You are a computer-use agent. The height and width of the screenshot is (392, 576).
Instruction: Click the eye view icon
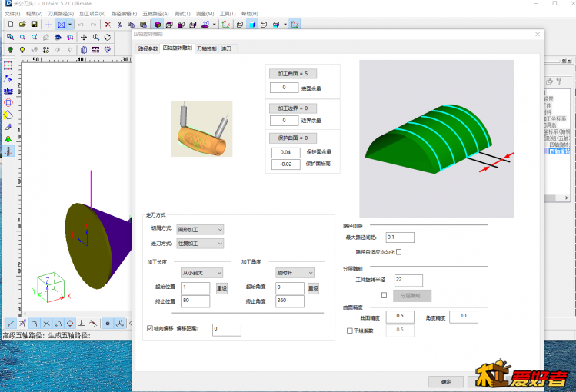coord(58,37)
